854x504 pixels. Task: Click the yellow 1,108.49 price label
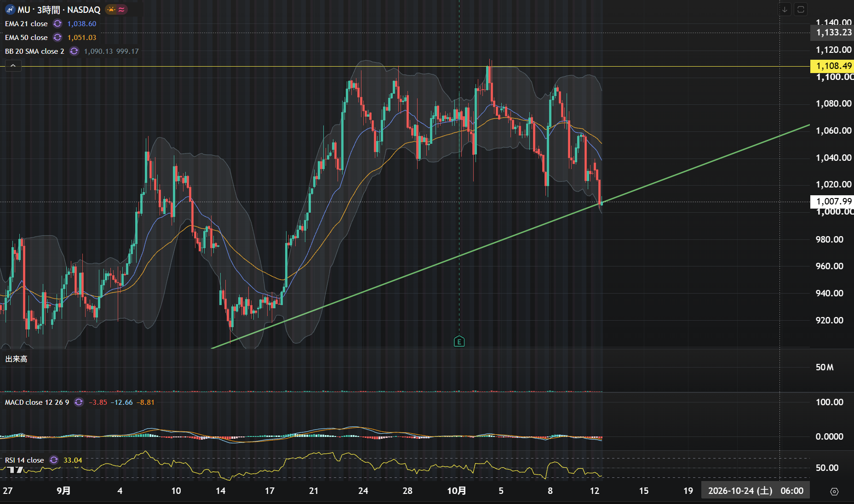(x=832, y=66)
